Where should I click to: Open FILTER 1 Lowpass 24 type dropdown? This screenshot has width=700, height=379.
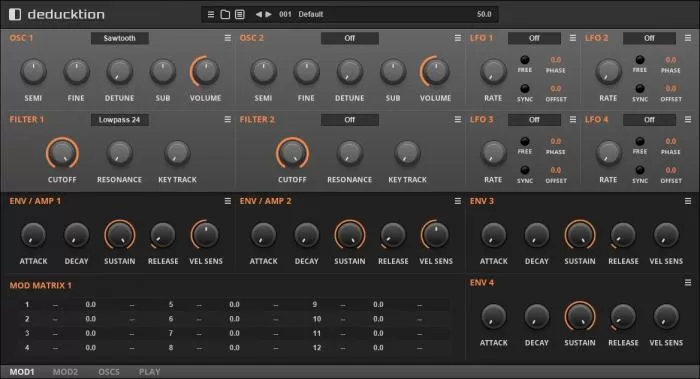coord(120,120)
